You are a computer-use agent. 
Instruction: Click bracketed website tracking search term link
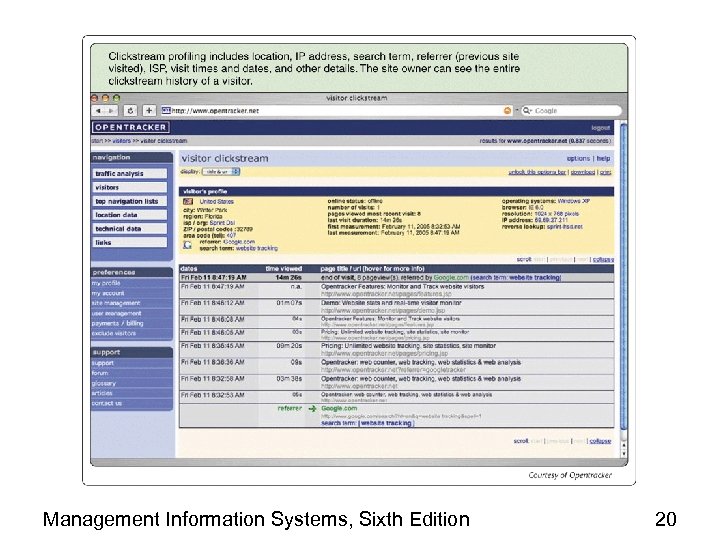click(386, 423)
